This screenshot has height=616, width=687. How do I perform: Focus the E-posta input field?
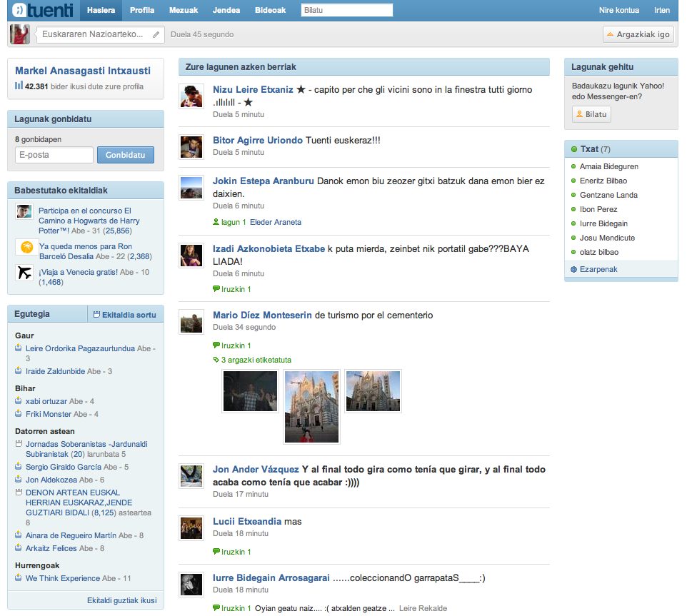[x=54, y=155]
